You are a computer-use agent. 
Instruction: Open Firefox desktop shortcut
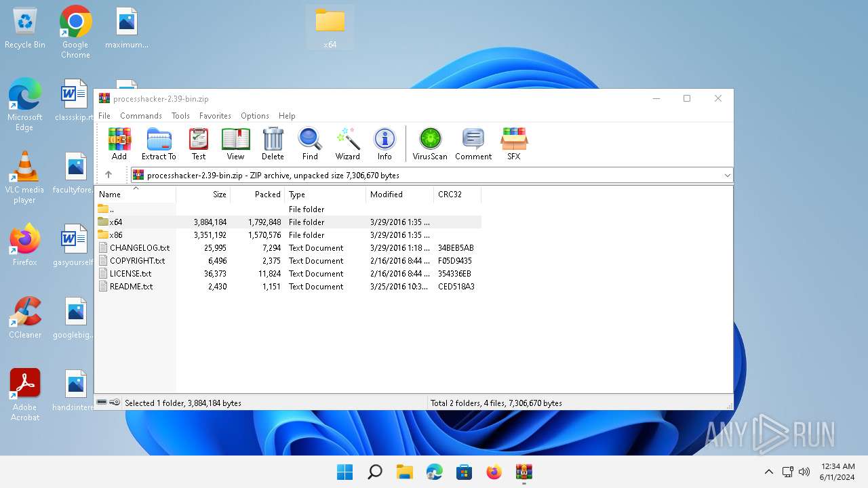(25, 245)
